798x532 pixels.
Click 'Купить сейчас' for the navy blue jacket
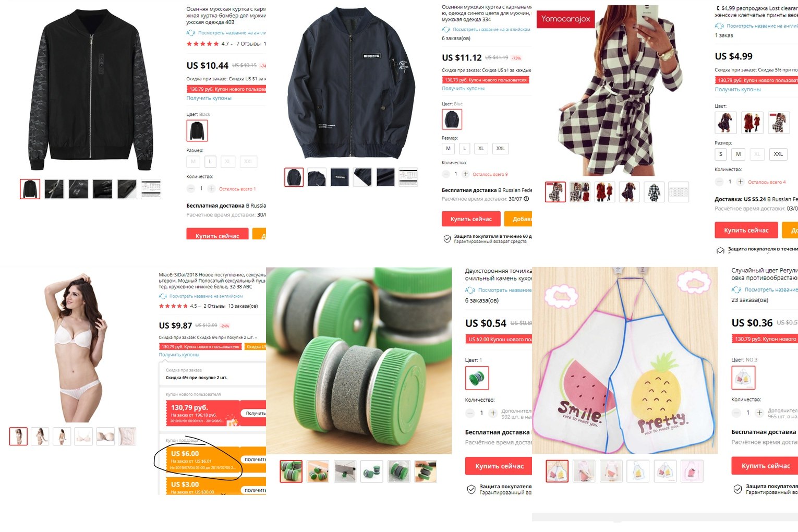(471, 219)
